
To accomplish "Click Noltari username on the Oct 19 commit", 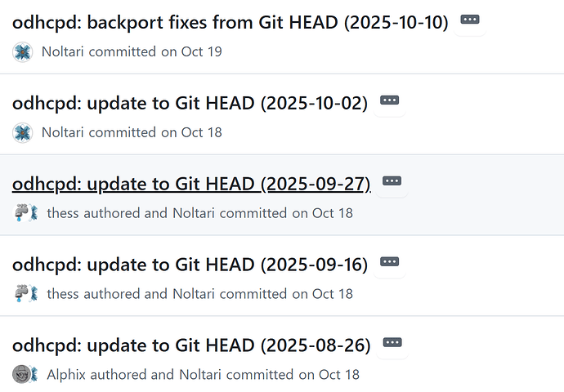I will pos(63,51).
